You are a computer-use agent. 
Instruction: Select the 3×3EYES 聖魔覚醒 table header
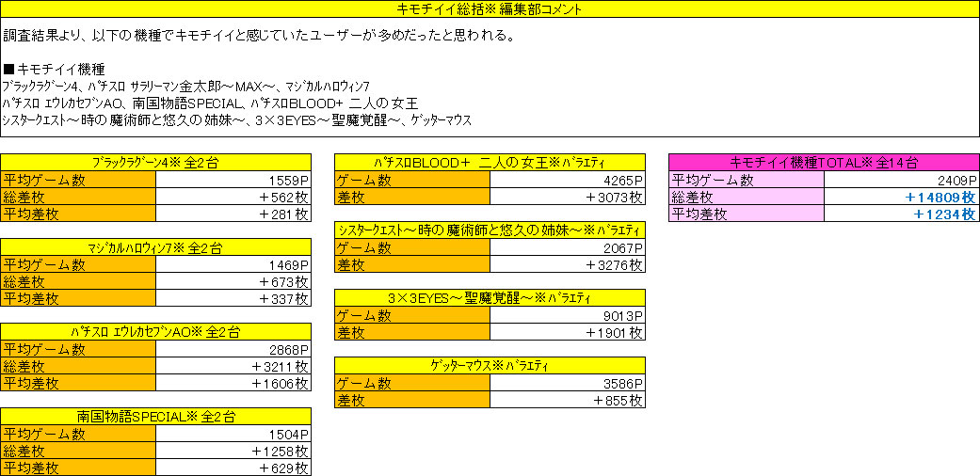pyautogui.click(x=490, y=298)
